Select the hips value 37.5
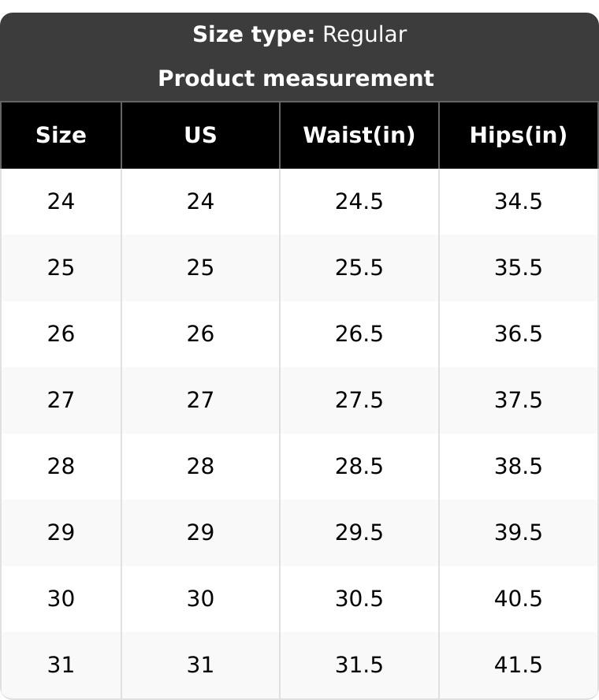The width and height of the screenshot is (599, 700). click(x=518, y=400)
